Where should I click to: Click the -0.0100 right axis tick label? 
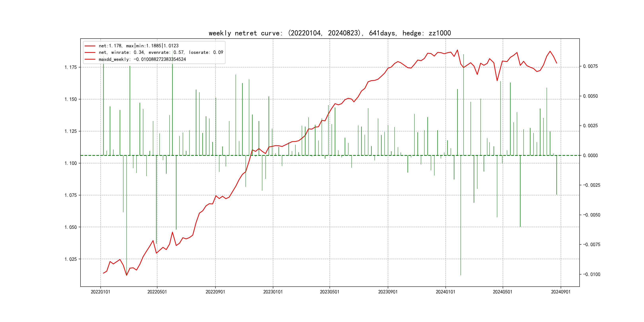(592, 274)
